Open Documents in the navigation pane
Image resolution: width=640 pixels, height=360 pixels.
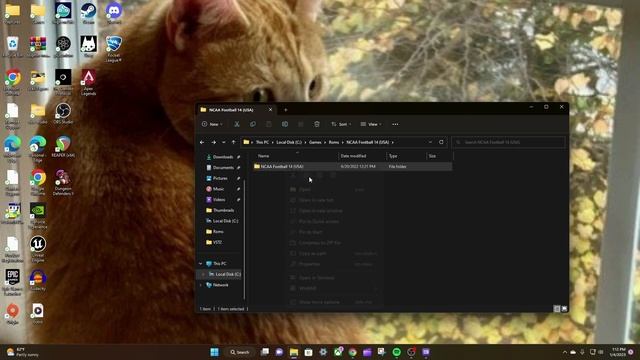[x=223, y=168]
